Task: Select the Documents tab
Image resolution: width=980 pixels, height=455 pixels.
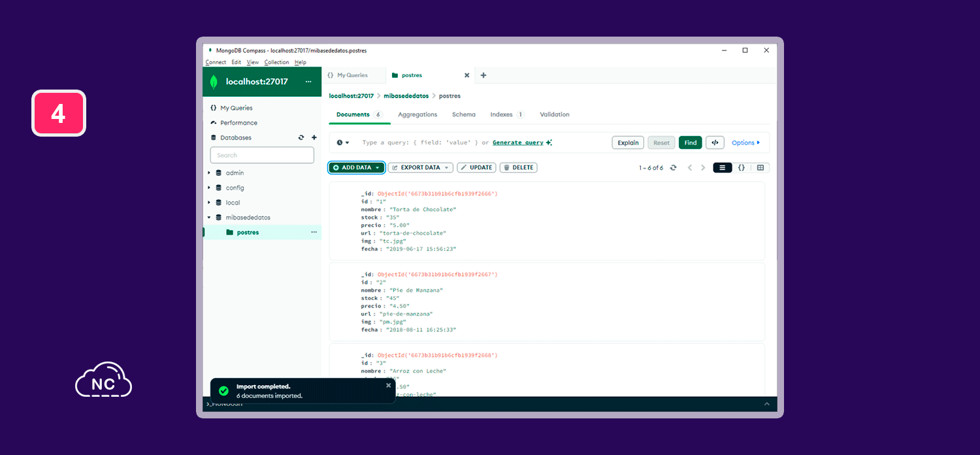Action: pos(359,115)
